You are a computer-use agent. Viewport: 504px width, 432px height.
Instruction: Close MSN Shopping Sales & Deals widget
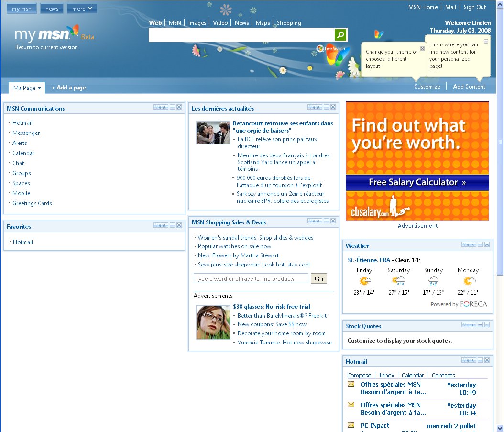[333, 221]
